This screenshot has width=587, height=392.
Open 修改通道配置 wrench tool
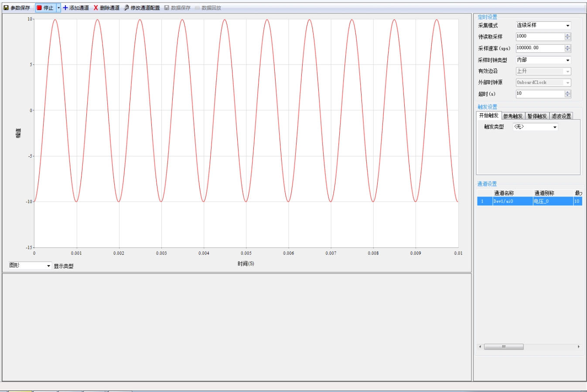pos(126,8)
